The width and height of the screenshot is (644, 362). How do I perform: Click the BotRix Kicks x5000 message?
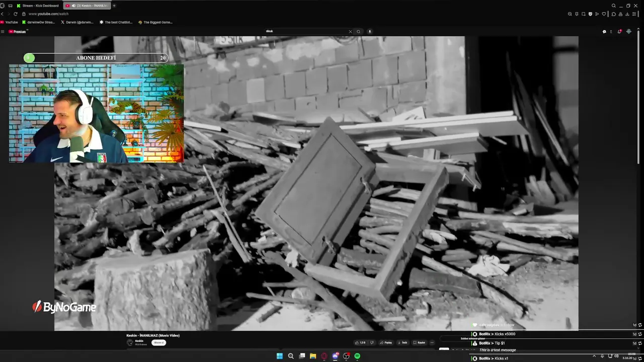tap(497, 334)
